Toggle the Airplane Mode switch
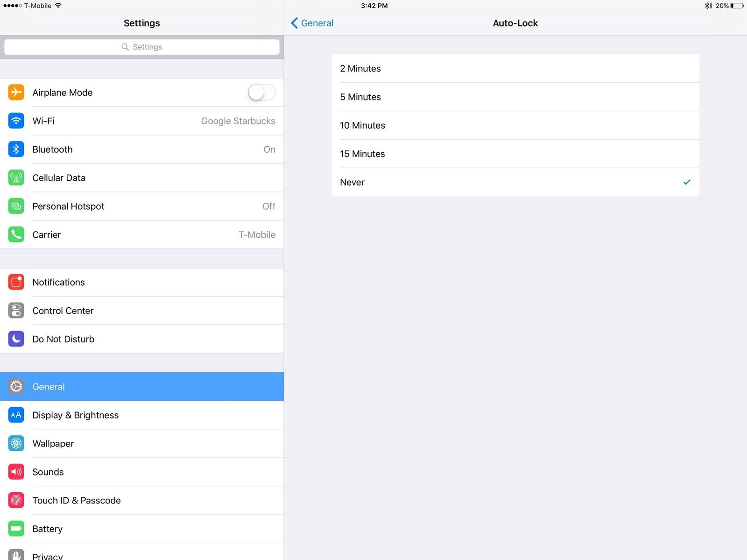 [261, 92]
